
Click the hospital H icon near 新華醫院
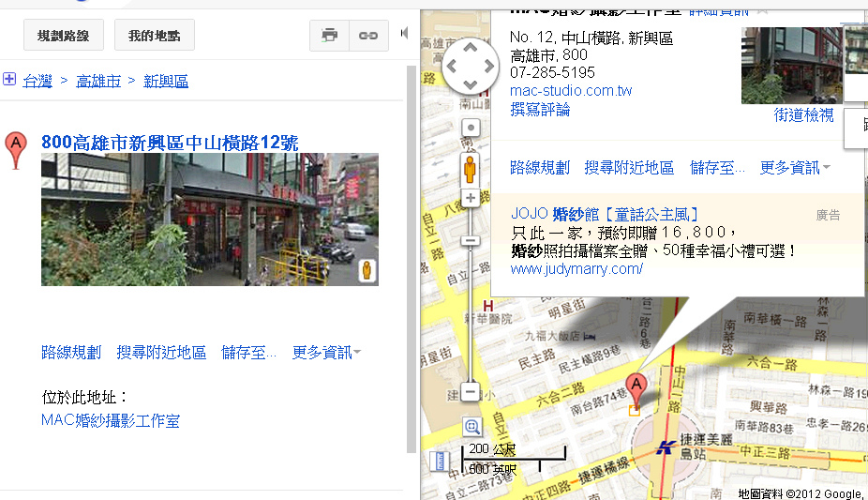tap(487, 306)
